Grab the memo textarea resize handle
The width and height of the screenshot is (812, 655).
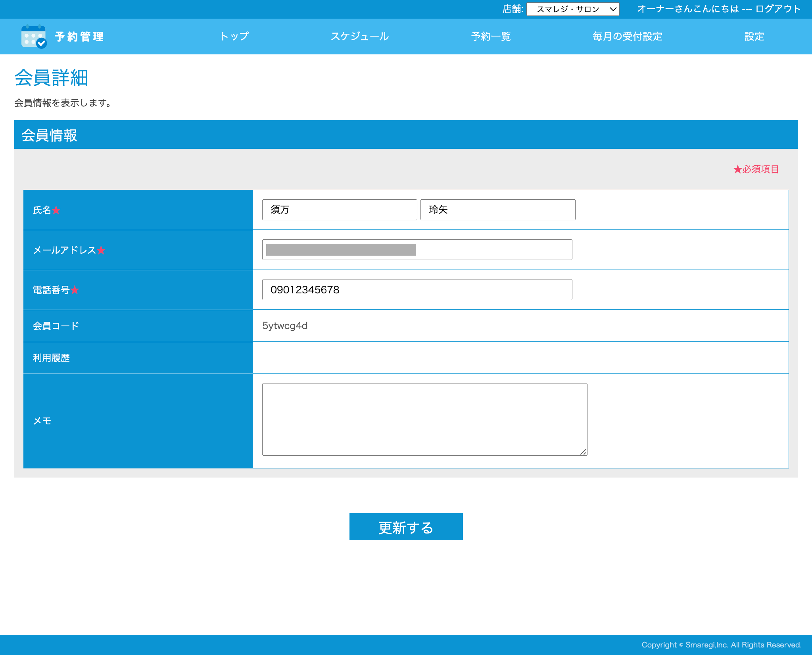583,452
